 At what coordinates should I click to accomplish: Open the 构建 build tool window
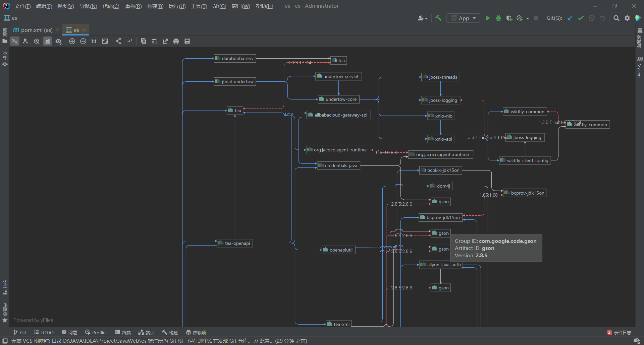click(170, 332)
